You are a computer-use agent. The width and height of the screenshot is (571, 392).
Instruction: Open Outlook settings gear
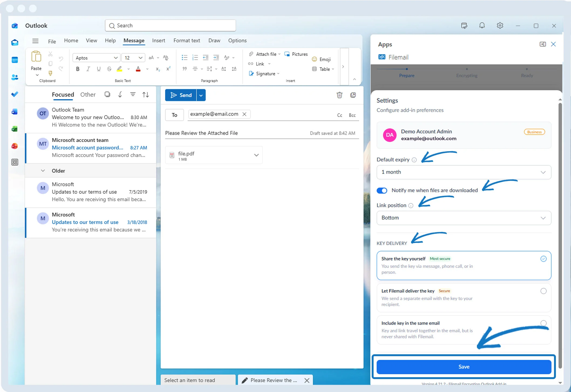click(x=500, y=26)
